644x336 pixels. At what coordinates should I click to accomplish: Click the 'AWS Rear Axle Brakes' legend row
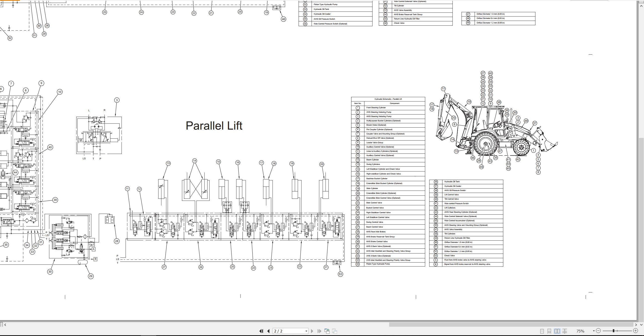click(388, 232)
